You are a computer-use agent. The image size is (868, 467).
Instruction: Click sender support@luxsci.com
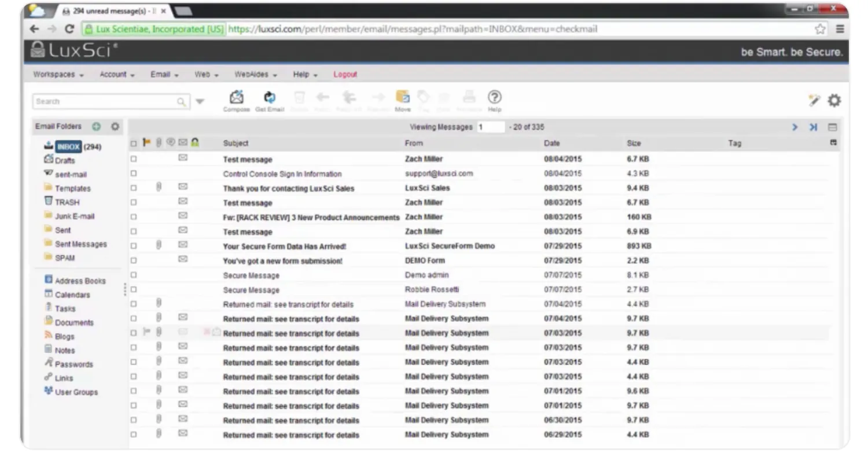439,174
